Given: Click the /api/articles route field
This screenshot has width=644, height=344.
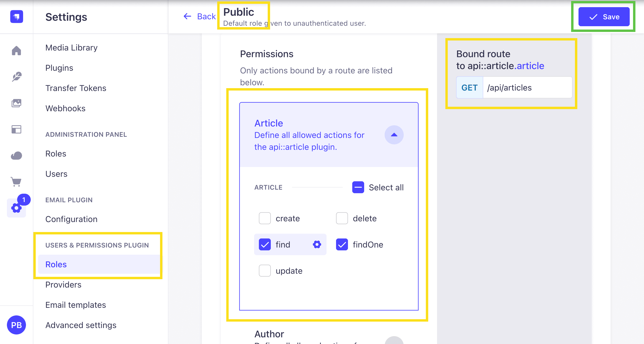Looking at the screenshot, I should coord(527,87).
